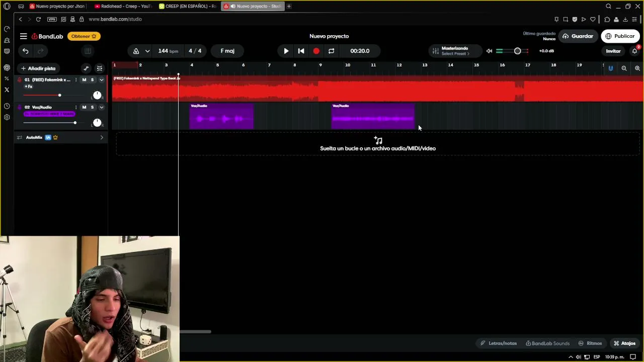Screen dimensions: 644x362
Task: Open the F maj key selector
Action: point(227,51)
